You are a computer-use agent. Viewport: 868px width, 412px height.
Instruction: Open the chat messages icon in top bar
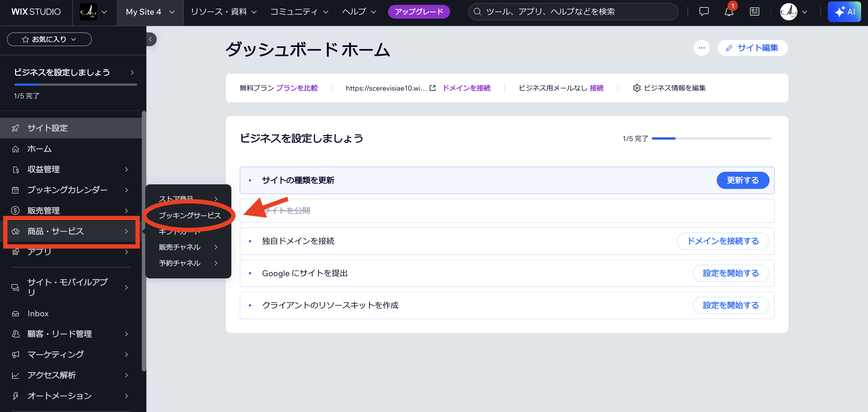[x=704, y=12]
